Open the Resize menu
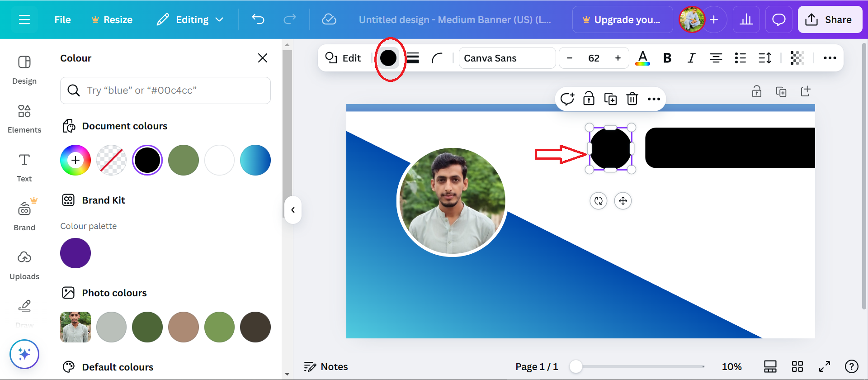Image resolution: width=868 pixels, height=380 pixels. pyautogui.click(x=112, y=19)
